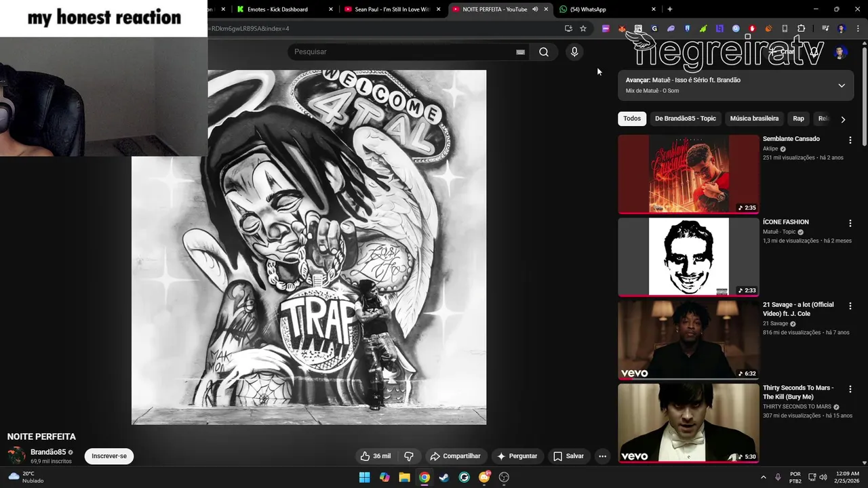Open the Chrome three-dot menu
This screenshot has width=868, height=488.
click(x=857, y=28)
